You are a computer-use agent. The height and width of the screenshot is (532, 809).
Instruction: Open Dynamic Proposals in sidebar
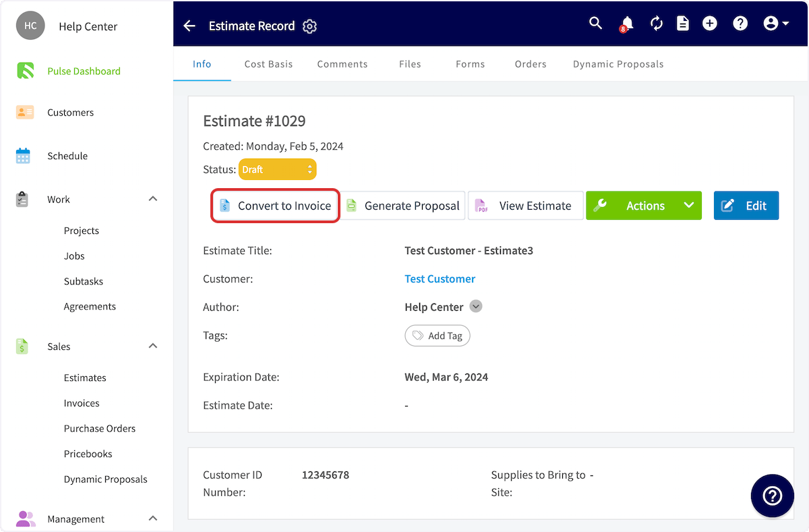106,479
